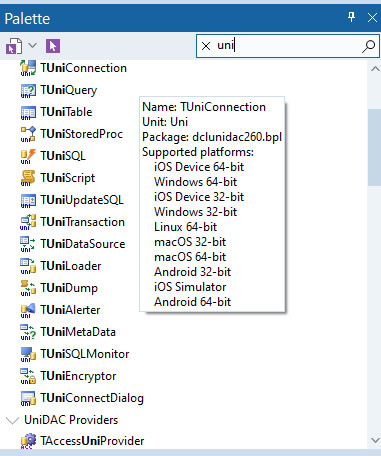
Task: Click the TUniStoredProc label
Action: (x=82, y=134)
